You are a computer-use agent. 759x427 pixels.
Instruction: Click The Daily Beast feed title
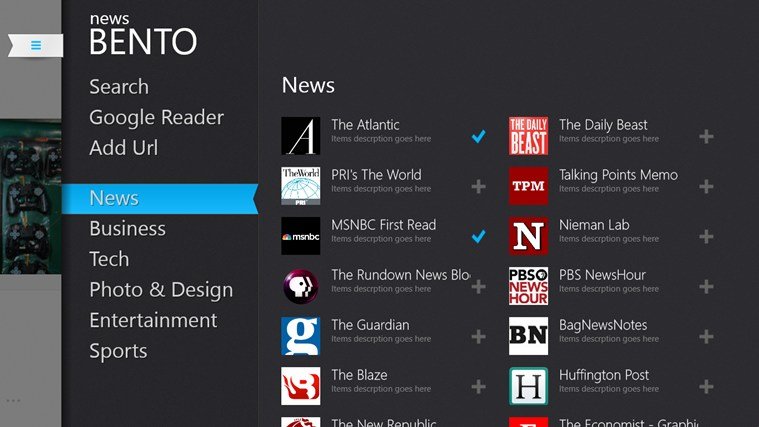pyautogui.click(x=603, y=125)
